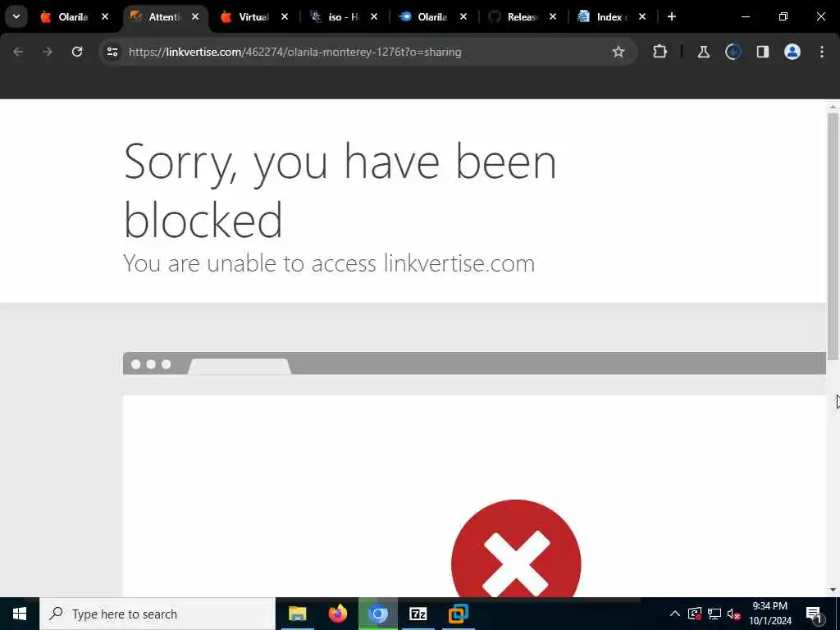Toggle the browser side panel
Image resolution: width=840 pixels, height=630 pixels.
[762, 52]
